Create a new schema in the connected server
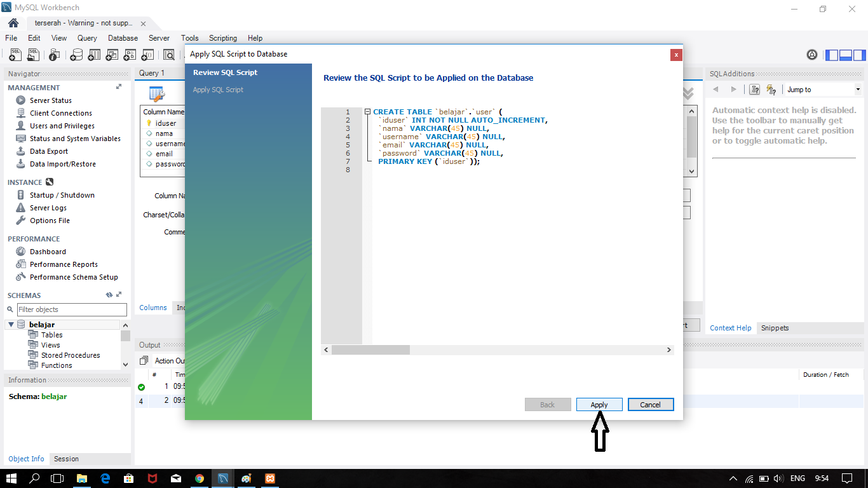Image resolution: width=868 pixels, height=488 pixels. [x=75, y=55]
